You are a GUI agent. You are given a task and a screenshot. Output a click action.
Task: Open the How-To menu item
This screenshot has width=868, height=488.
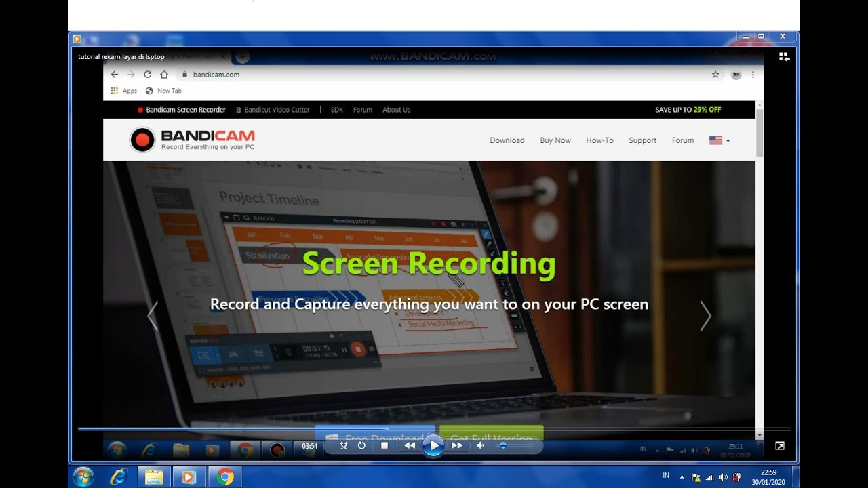point(599,140)
